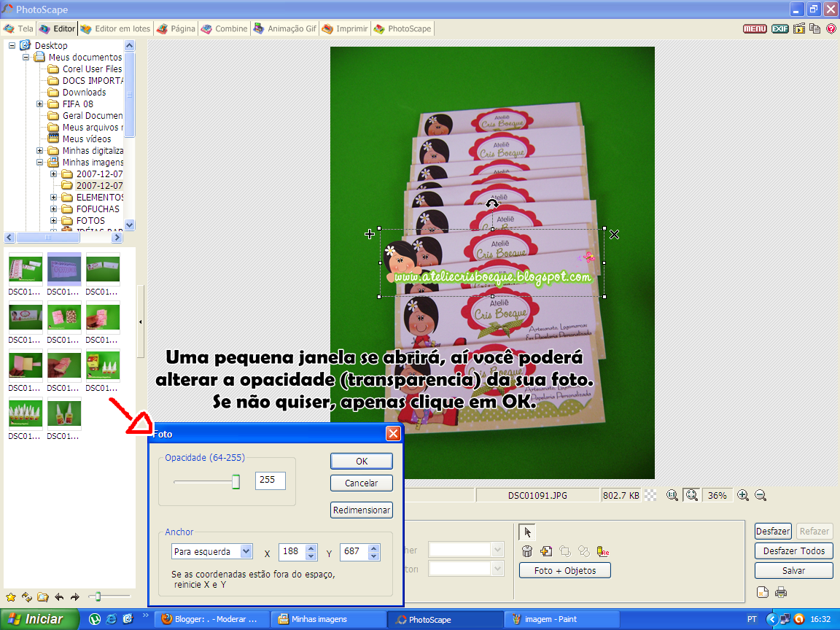Click the new blank page icon below Salvar

click(x=762, y=592)
